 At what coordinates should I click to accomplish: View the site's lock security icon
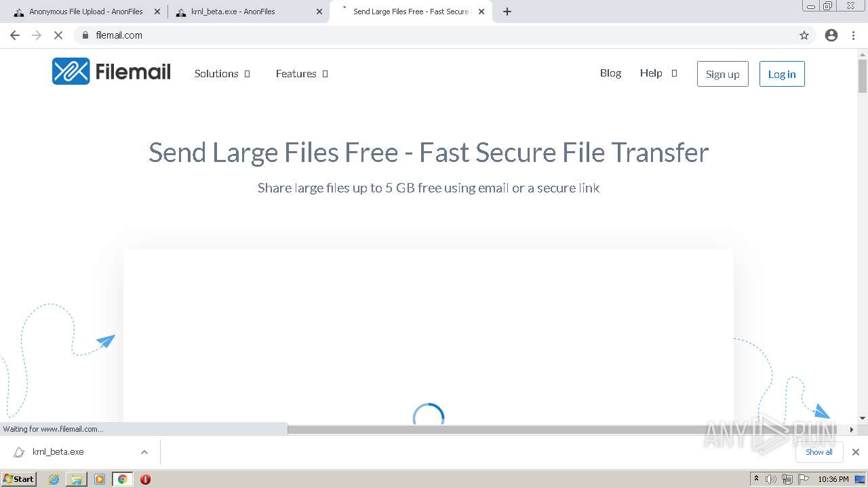click(x=85, y=35)
